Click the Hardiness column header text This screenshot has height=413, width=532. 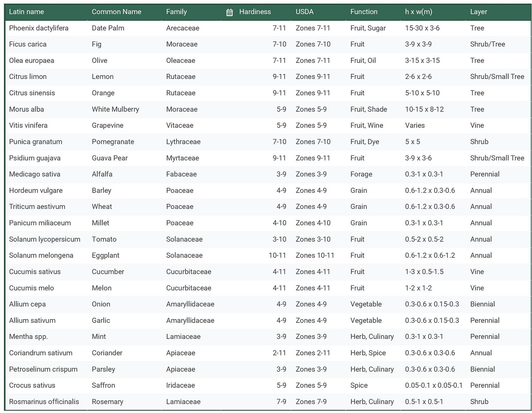tap(255, 12)
